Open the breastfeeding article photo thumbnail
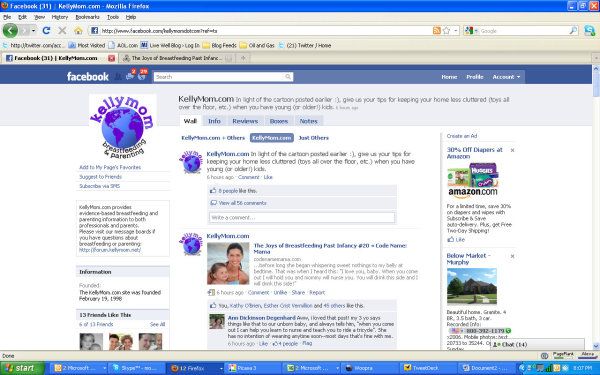This screenshot has height=375, width=600. pyautogui.click(x=228, y=263)
